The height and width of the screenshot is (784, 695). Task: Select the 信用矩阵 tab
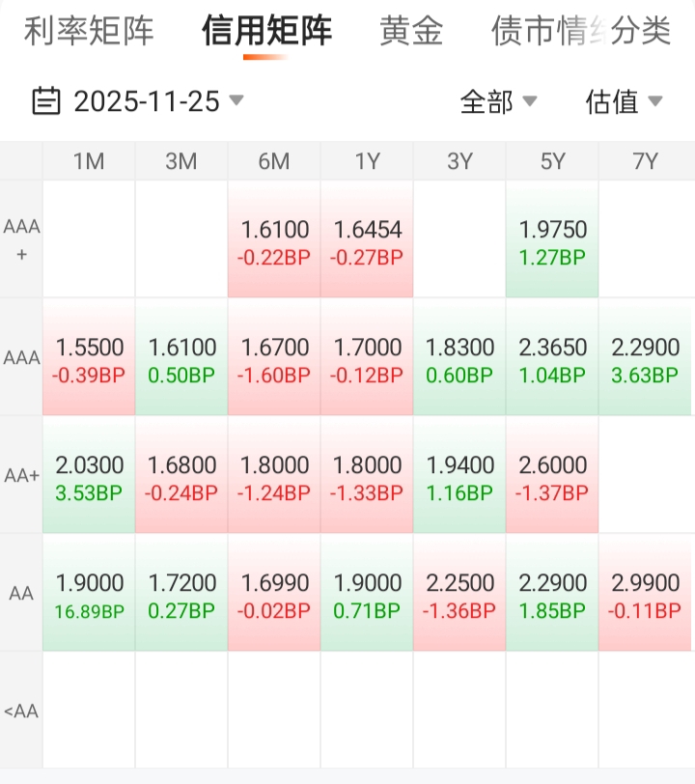point(266,31)
